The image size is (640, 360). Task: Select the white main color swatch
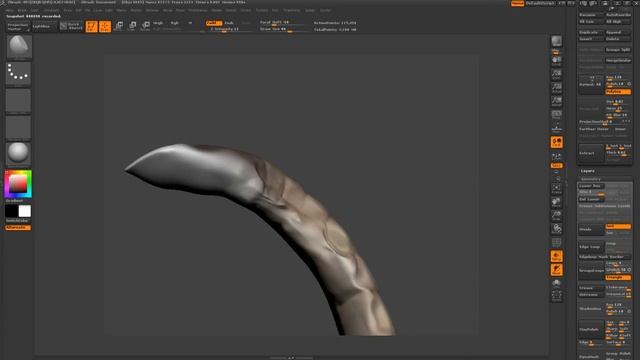click(24, 211)
